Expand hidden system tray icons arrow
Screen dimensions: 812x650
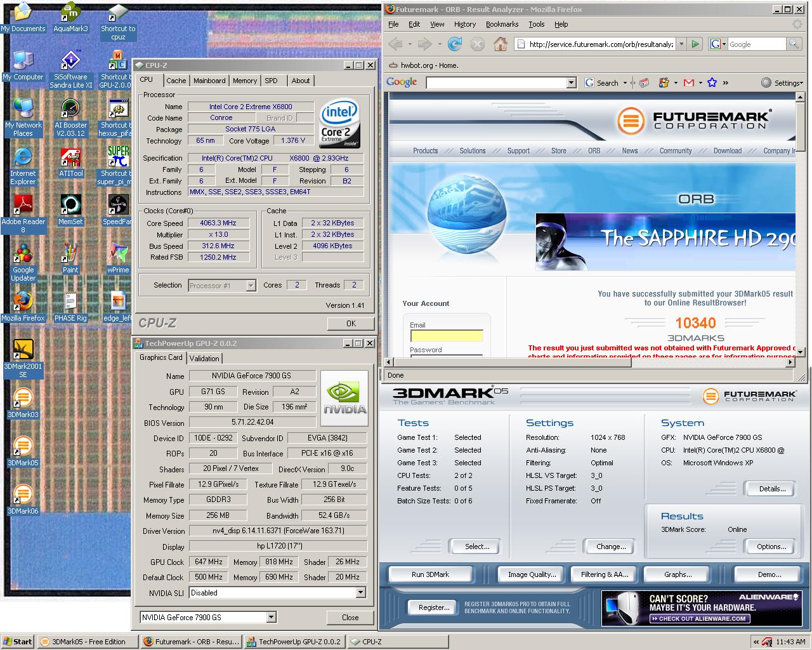[756, 642]
